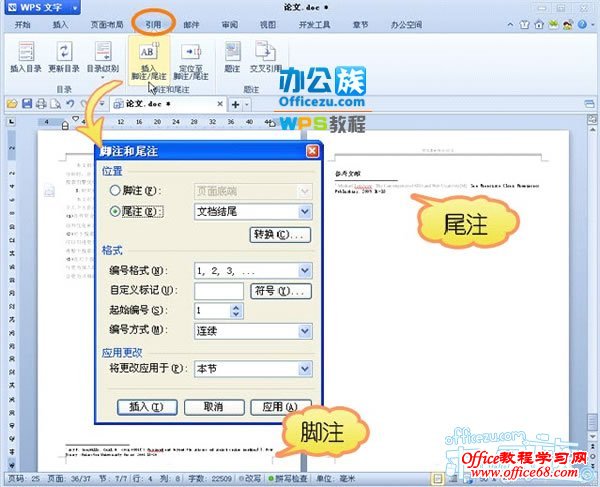600x487 pixels.
Task: Click the 插入 dialog button
Action: (147, 407)
